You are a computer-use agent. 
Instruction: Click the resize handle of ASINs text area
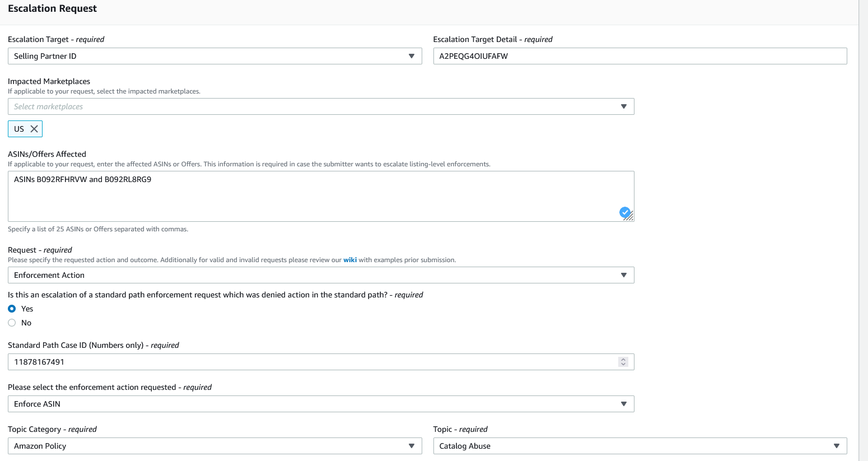pos(630,217)
